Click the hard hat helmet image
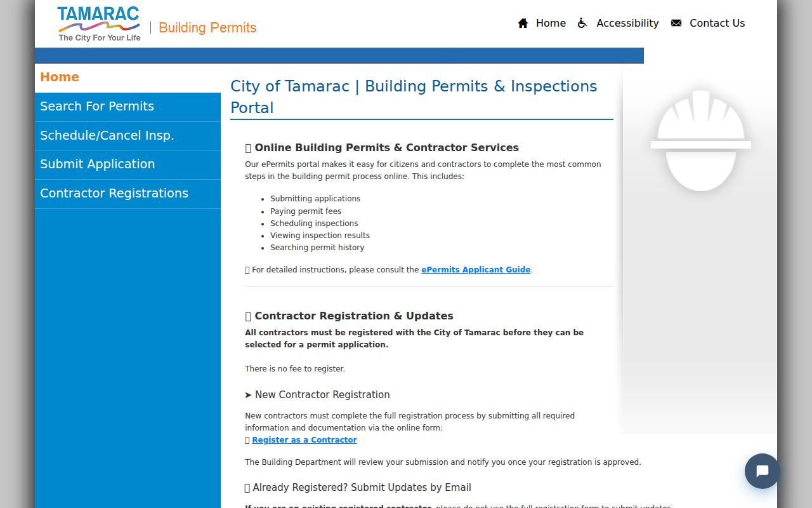 coord(701,140)
